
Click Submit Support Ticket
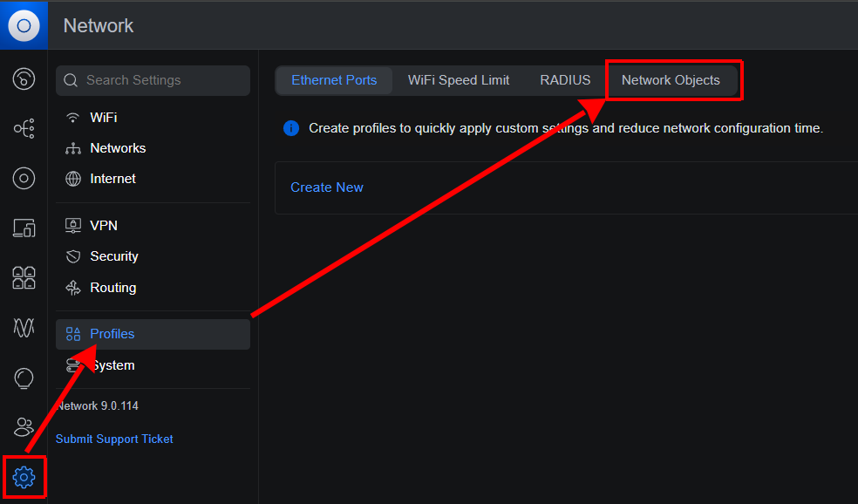(x=114, y=439)
